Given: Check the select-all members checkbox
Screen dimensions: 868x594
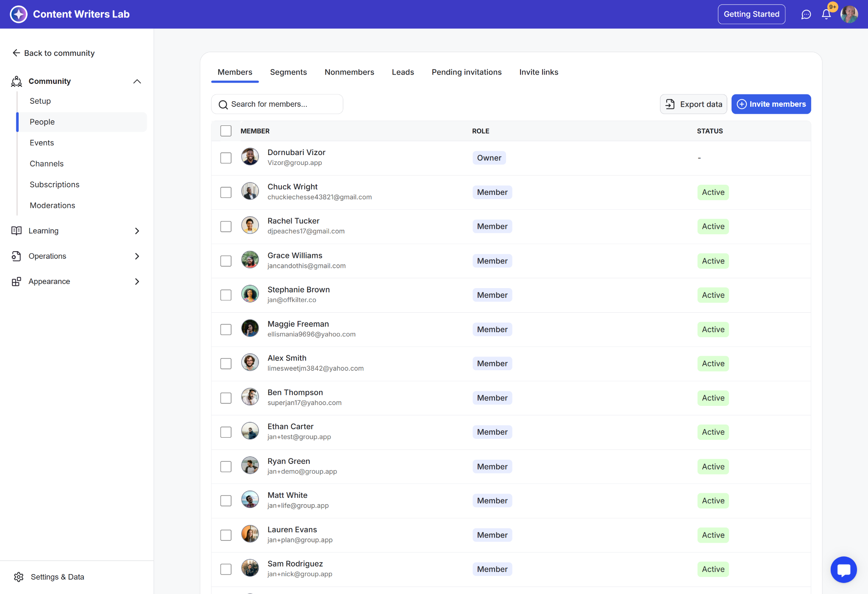Looking at the screenshot, I should click(x=226, y=131).
